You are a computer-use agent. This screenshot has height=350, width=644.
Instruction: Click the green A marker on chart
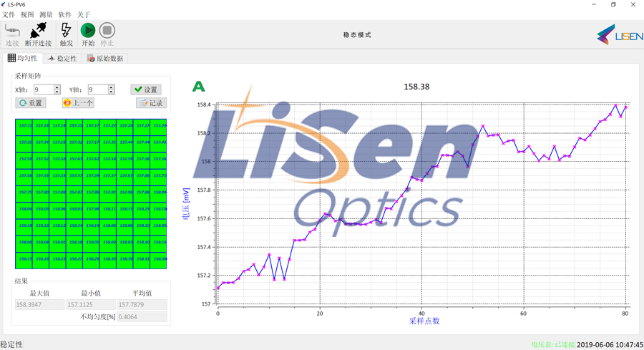pyautogui.click(x=198, y=87)
